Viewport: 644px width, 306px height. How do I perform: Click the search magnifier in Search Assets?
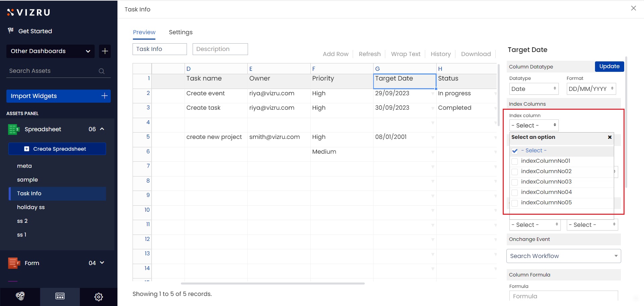click(x=101, y=71)
